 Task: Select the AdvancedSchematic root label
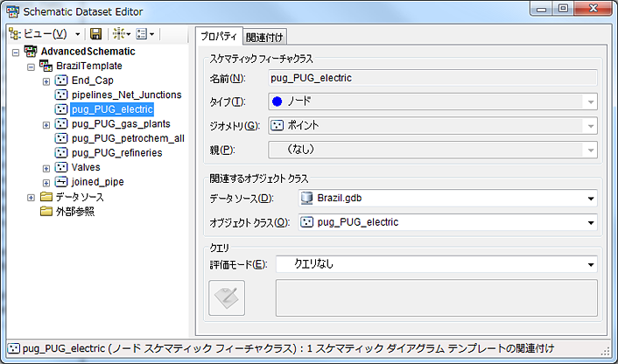coord(88,52)
